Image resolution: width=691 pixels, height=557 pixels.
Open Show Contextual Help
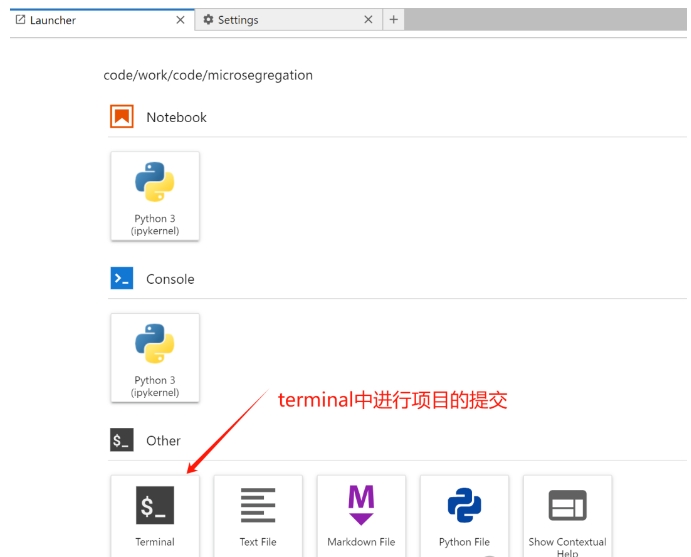coord(567,514)
